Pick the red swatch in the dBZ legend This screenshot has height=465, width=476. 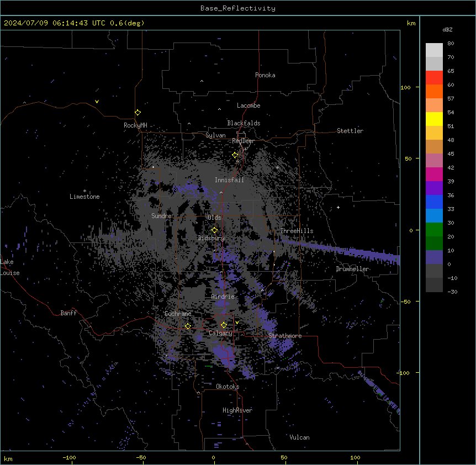(434, 78)
